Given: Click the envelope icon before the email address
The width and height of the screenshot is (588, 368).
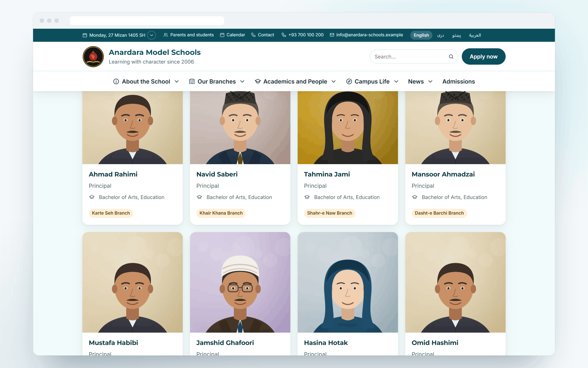Looking at the screenshot, I should click(332, 35).
